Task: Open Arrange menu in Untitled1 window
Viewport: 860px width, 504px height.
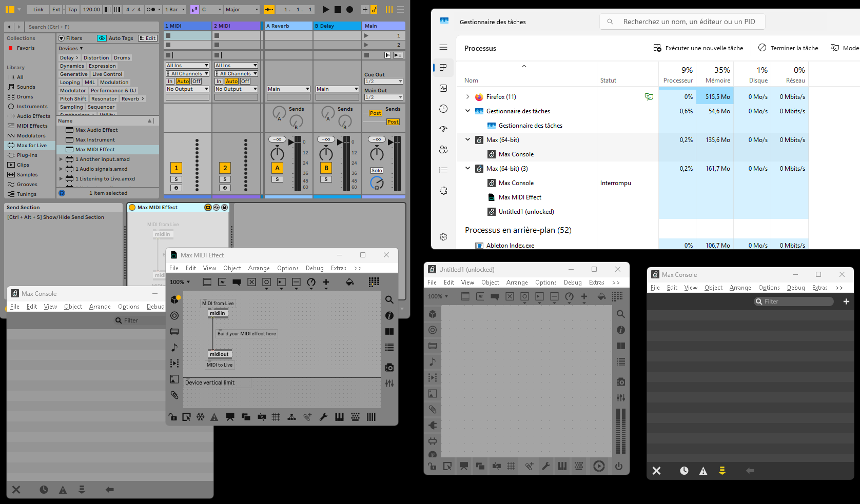Action: coord(517,283)
